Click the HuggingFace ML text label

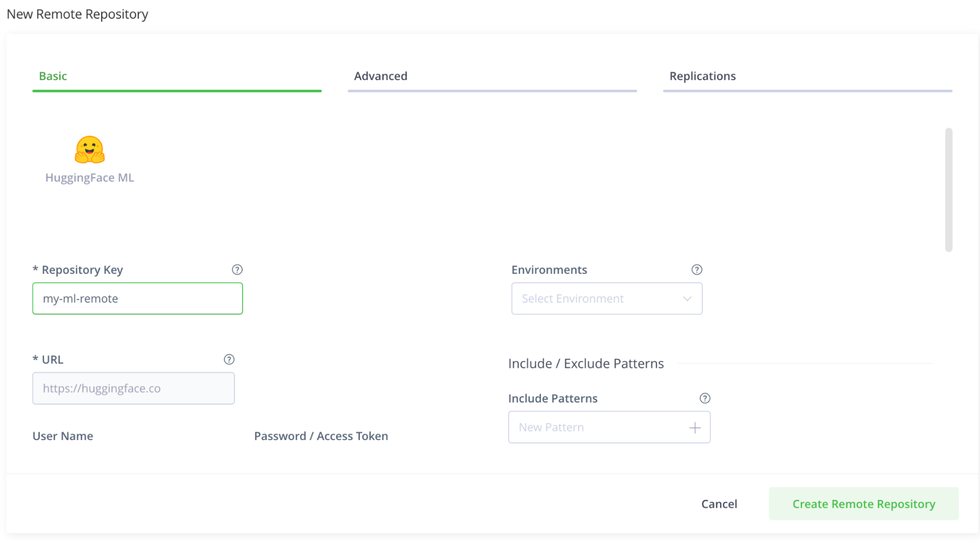coord(90,178)
